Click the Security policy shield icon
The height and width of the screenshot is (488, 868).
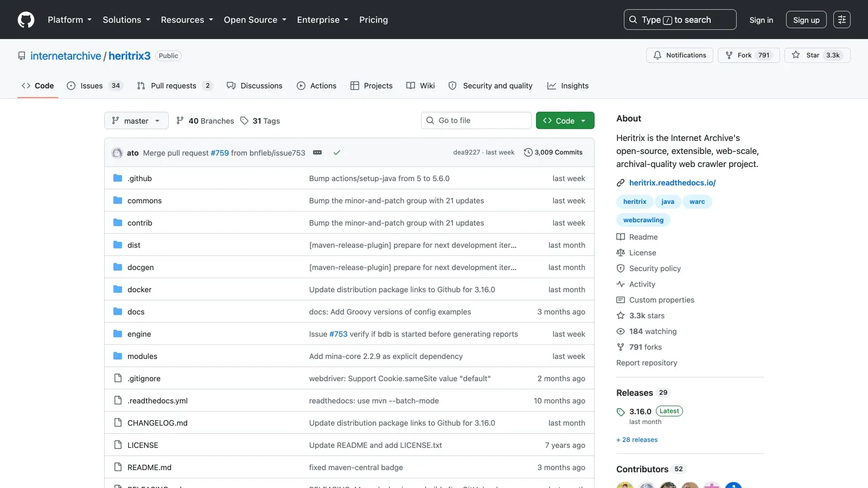pos(621,268)
